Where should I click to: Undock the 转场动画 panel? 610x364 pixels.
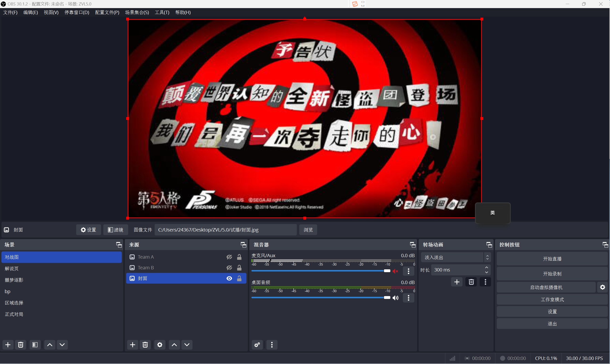[x=489, y=245]
